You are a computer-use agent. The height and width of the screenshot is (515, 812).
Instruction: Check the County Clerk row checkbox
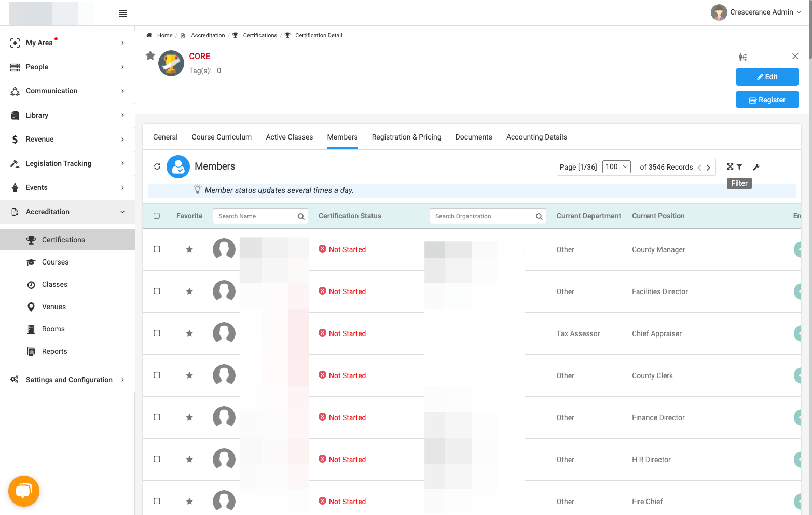[157, 375]
